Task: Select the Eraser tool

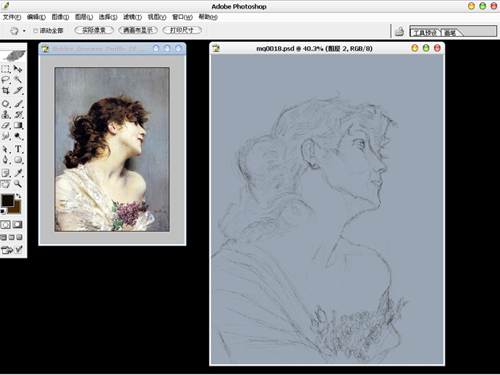Action: click(x=6, y=125)
